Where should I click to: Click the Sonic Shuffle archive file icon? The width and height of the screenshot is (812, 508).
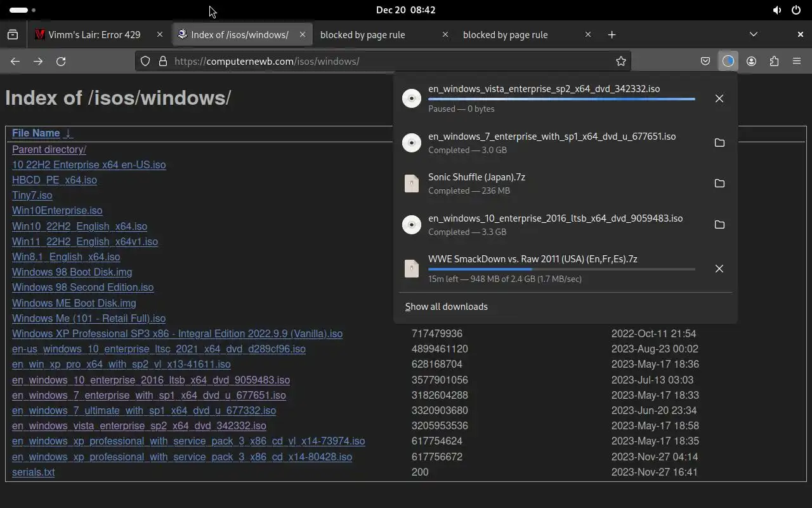point(412,184)
